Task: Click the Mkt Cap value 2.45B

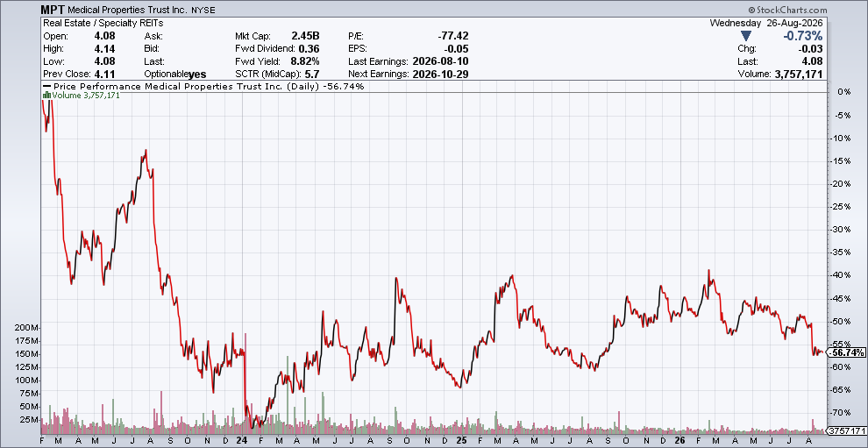Action: pyautogui.click(x=305, y=36)
